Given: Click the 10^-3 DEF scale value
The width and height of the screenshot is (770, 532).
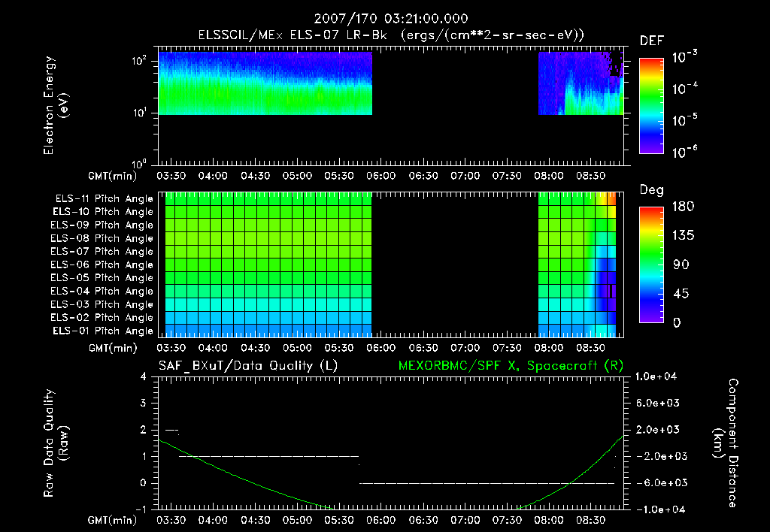Looking at the screenshot, I should click(684, 57).
